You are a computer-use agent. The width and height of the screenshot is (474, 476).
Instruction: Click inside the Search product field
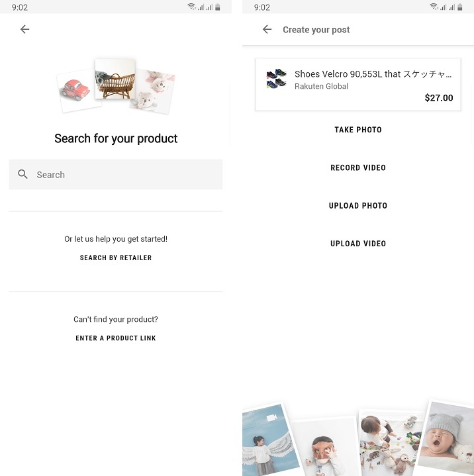click(116, 175)
